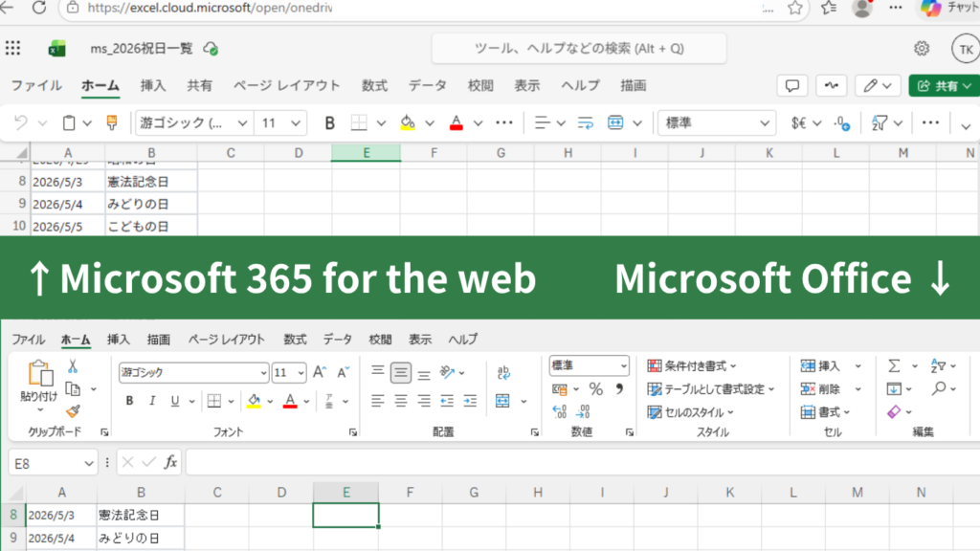Click decrease decimal icon in web Excel
Screen dimensions: 980x551
pos(842,123)
